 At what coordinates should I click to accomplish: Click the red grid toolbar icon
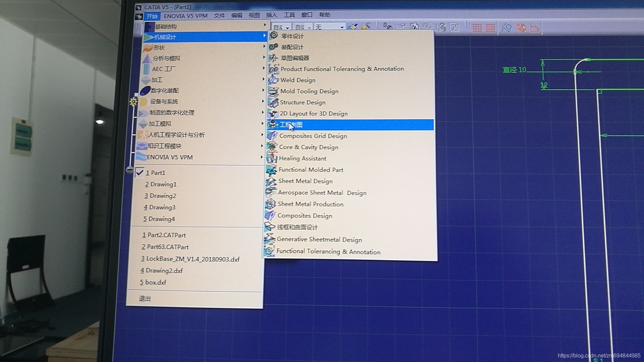pyautogui.click(x=477, y=27)
